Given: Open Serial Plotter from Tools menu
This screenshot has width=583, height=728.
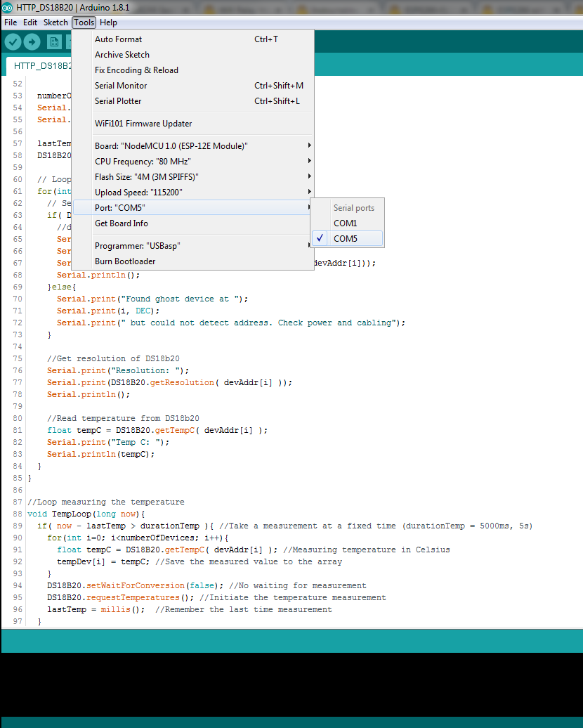Looking at the screenshot, I should [193, 100].
